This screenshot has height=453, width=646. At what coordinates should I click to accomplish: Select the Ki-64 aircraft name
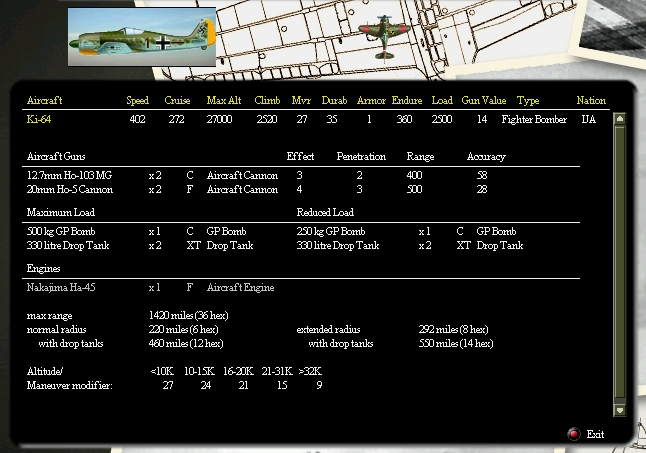tap(39, 119)
